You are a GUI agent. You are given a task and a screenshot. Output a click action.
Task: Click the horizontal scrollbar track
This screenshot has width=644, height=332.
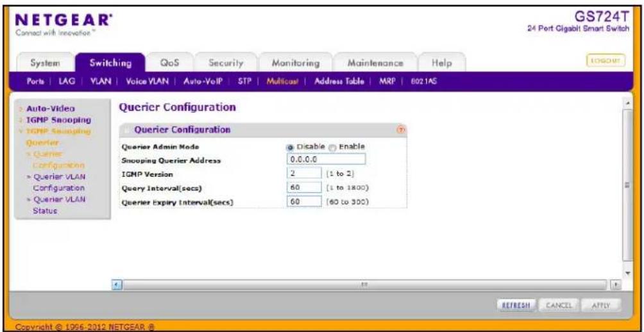click(364, 284)
